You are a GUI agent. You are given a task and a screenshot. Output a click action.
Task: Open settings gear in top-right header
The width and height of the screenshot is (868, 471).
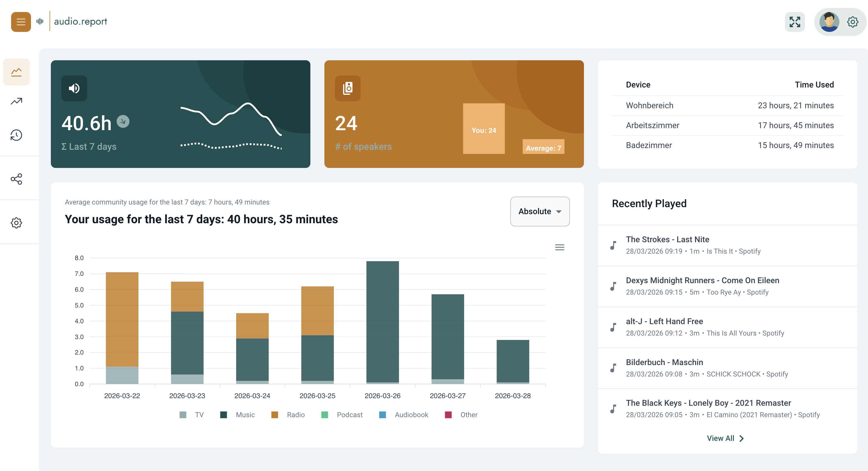click(853, 22)
